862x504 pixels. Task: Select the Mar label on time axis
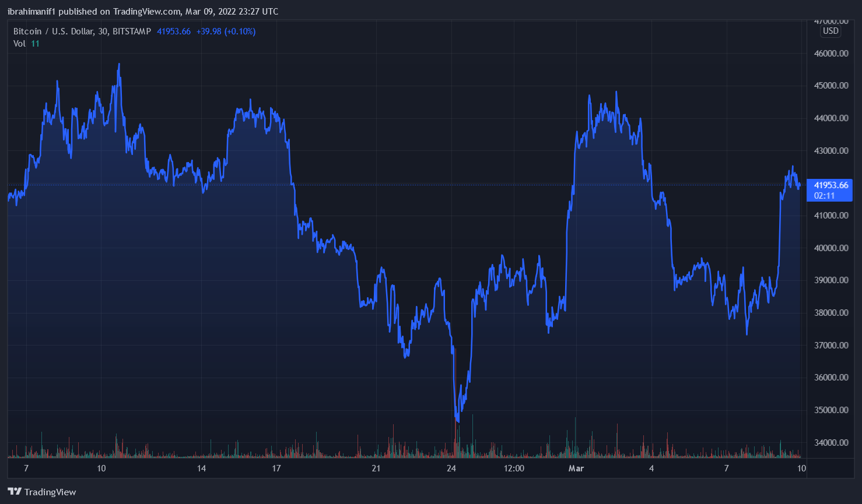point(576,468)
